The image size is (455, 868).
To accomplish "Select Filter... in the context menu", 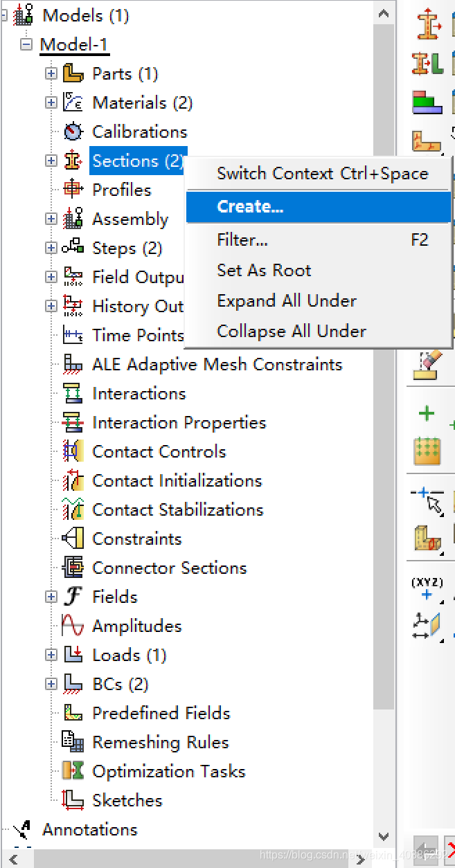I will pyautogui.click(x=242, y=239).
